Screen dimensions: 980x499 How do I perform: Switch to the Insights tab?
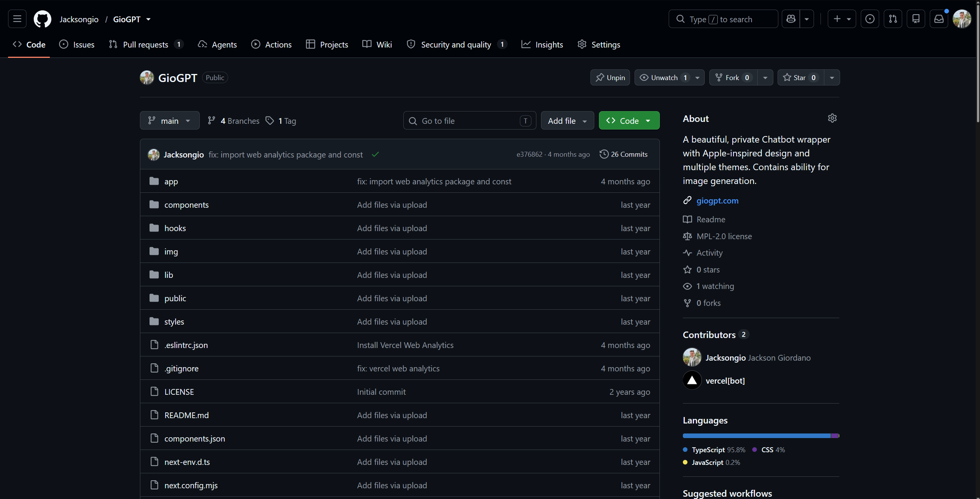542,44
